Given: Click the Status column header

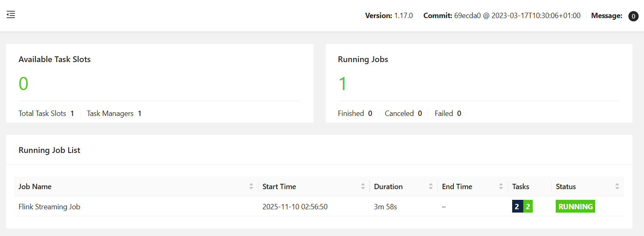Looking at the screenshot, I should tap(566, 187).
